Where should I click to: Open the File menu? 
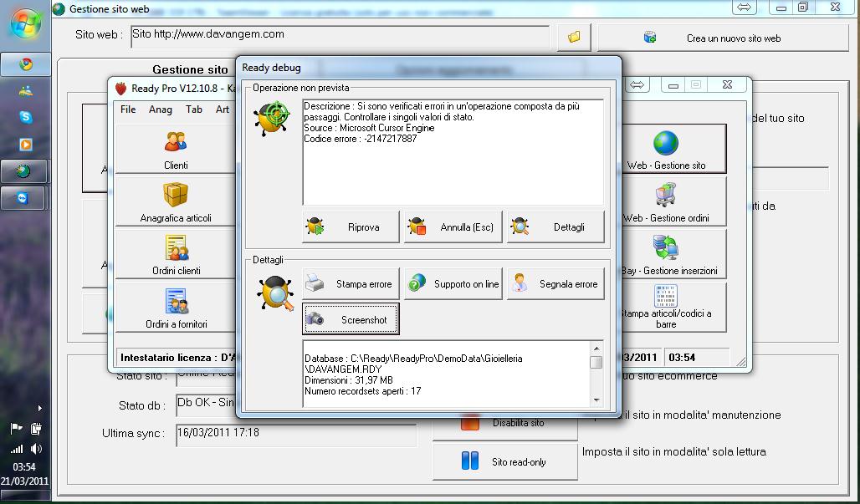pos(128,109)
